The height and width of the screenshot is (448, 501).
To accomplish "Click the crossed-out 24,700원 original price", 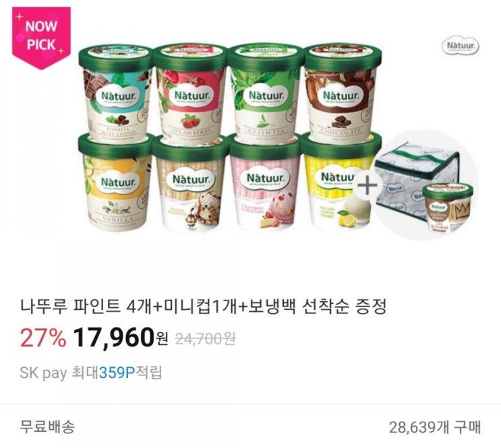I will tap(206, 339).
